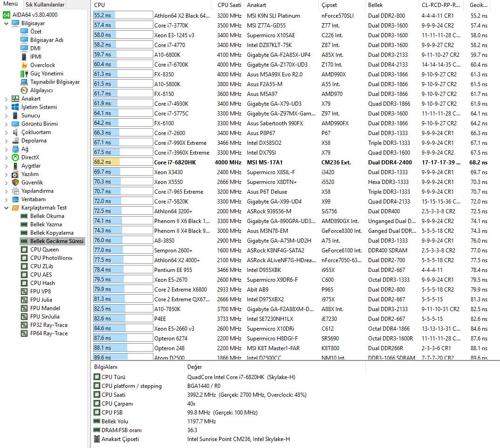Select the CPU Queen benchmark icon
Screen dimensions: 500x448
(x=24, y=250)
